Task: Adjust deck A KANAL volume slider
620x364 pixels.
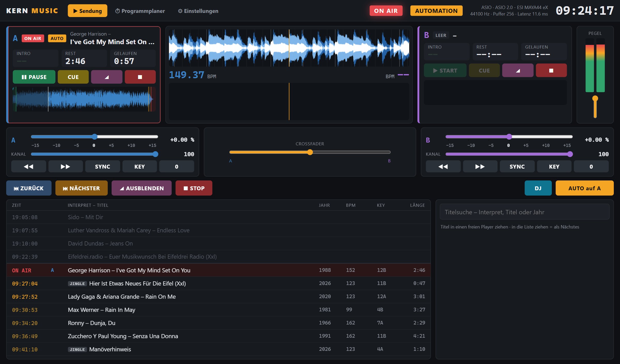Action: 155,154
